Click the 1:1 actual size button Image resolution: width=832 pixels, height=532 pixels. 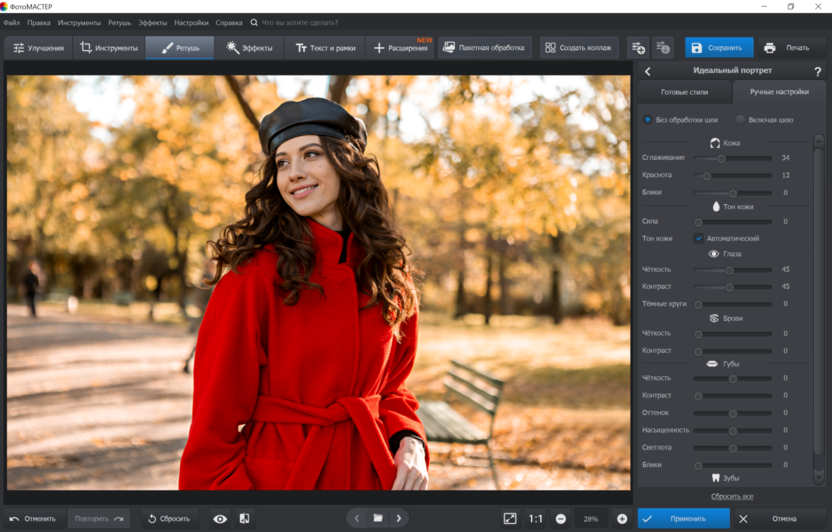click(536, 519)
